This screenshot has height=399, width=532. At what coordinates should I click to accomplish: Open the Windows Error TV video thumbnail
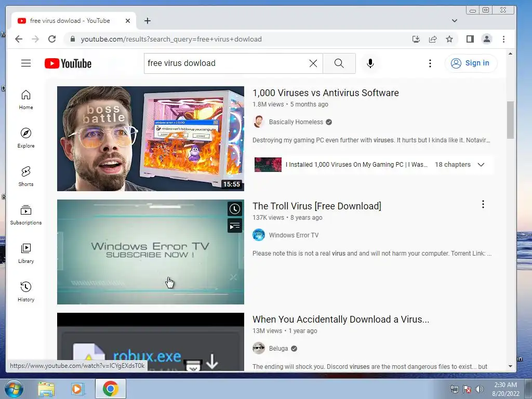tap(151, 252)
